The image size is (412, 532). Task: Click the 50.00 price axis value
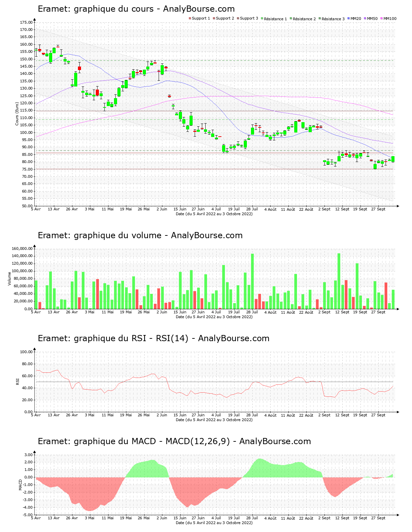[27, 206]
